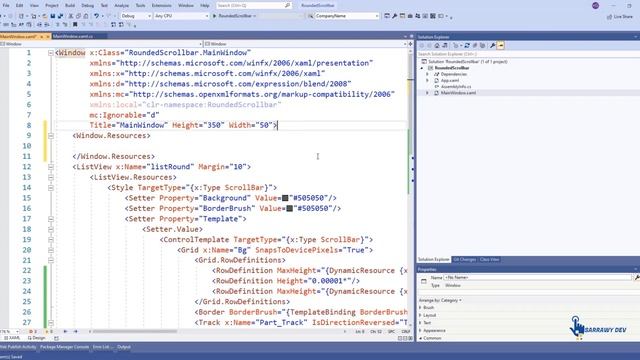Screen dimensions: 640x360
Task: Click the Sync/Refresh icon in Solution Explorer
Action: pyautogui.click(x=467, y=45)
